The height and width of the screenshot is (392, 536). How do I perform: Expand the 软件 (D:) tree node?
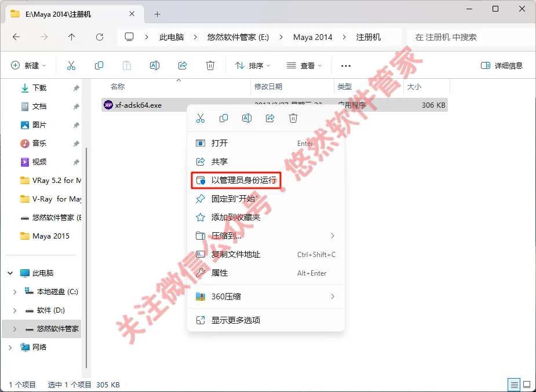(x=14, y=310)
